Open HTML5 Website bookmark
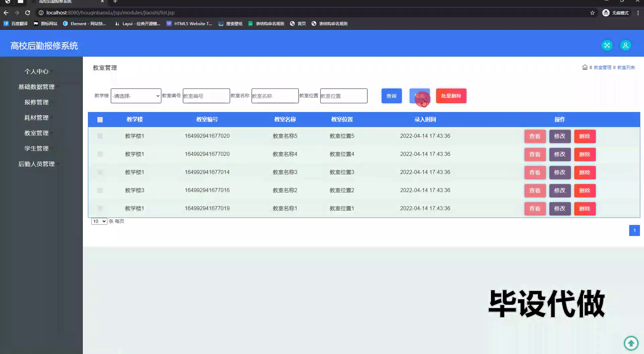The width and height of the screenshot is (644, 354). [x=190, y=23]
